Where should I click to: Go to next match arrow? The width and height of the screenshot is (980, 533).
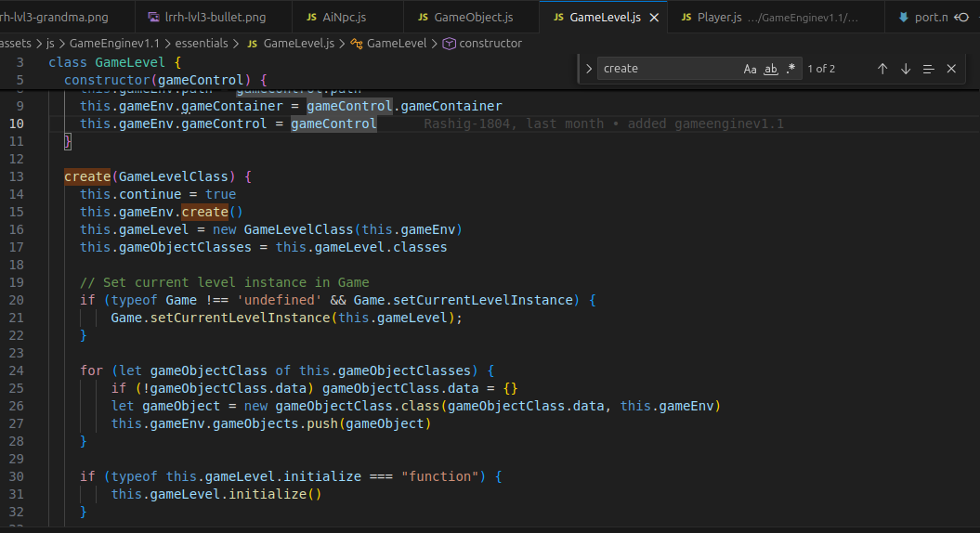[x=906, y=69]
